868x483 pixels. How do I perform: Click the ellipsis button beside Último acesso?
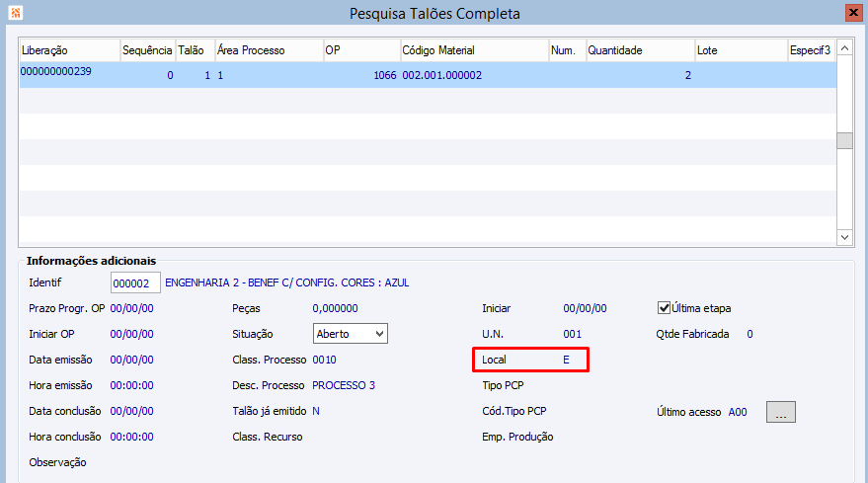click(780, 412)
